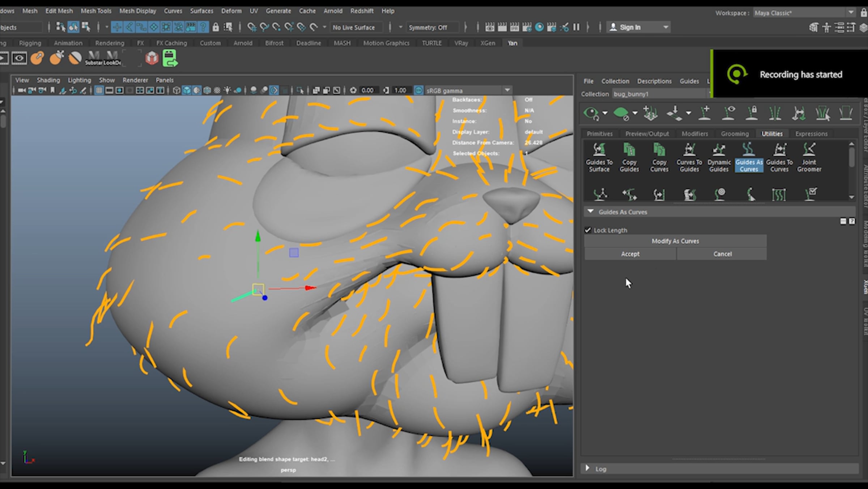Click the XGen lock guide icon
The image size is (868, 489).
point(752,113)
